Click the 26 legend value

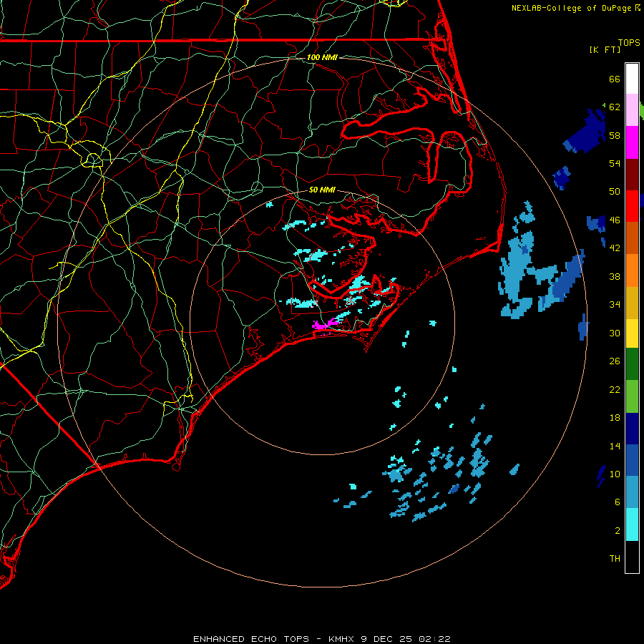(x=615, y=361)
